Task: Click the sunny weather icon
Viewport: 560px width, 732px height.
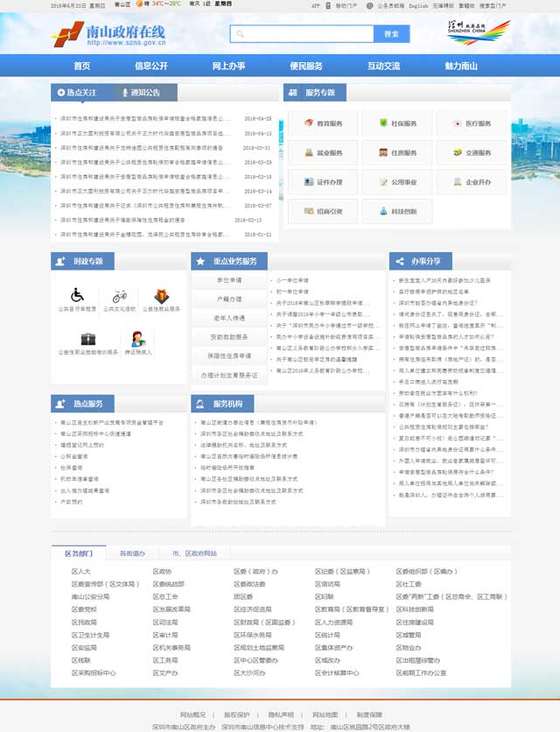Action: [139, 4]
